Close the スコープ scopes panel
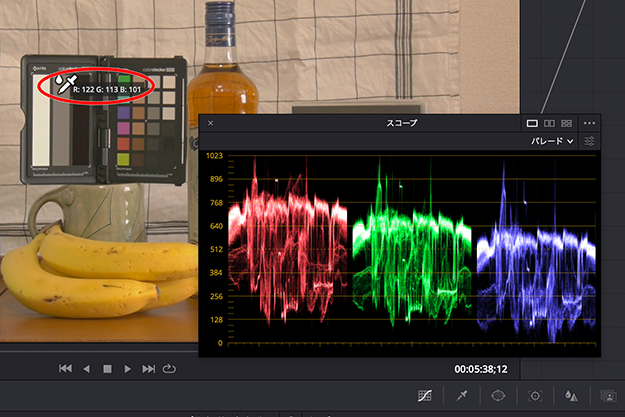This screenshot has height=417, width=625. click(211, 123)
